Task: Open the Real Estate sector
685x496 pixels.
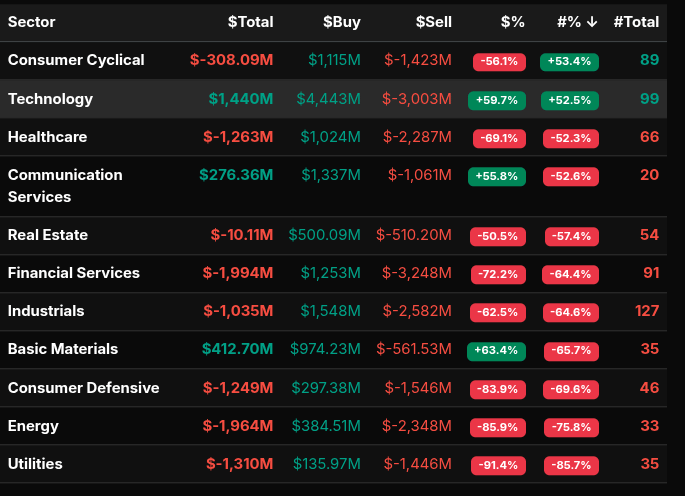Action: click(48, 235)
